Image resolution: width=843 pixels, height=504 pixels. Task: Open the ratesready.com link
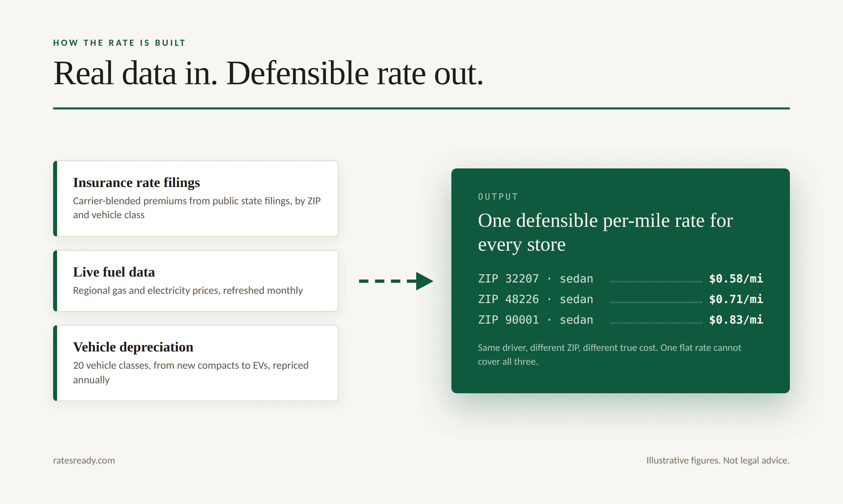click(84, 461)
